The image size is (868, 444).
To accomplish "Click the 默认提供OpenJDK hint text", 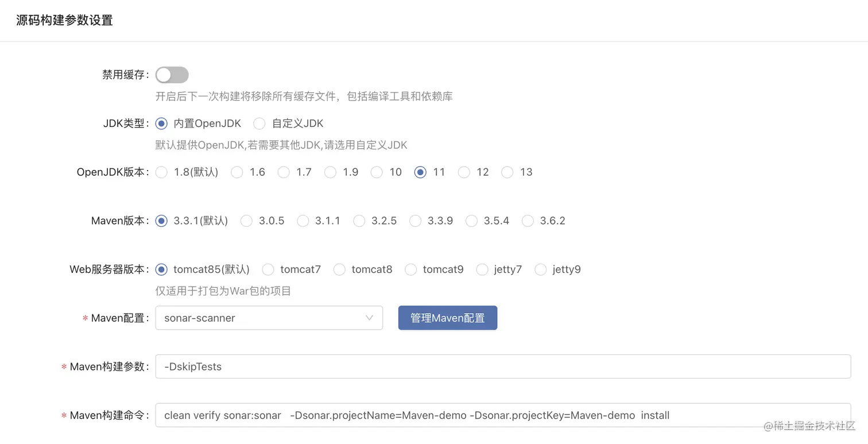I will pyautogui.click(x=281, y=145).
